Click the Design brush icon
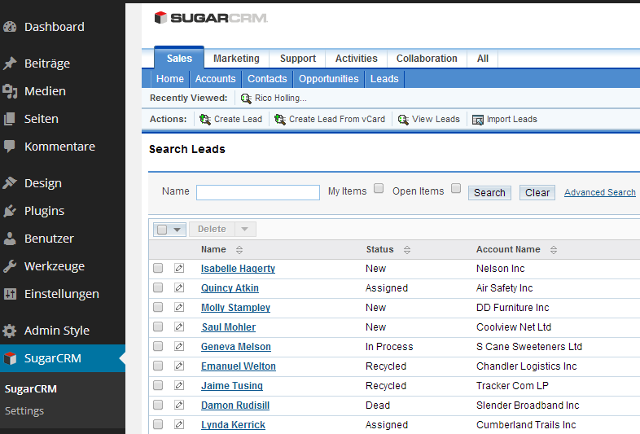The image size is (640, 434). [x=10, y=183]
